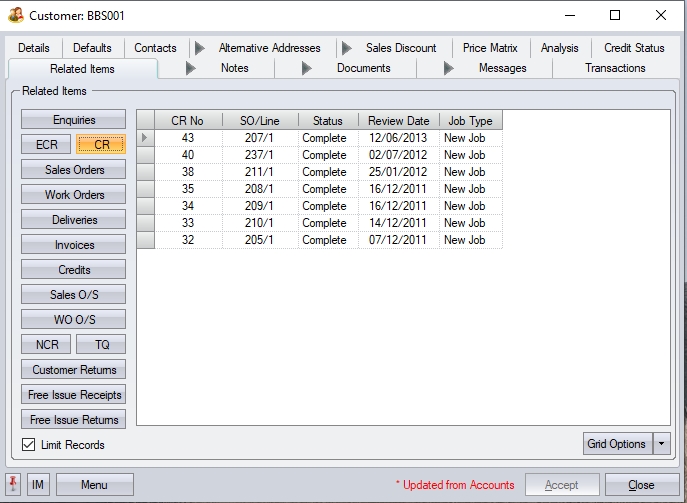Click arrow icon beside Messages tab
Image resolution: width=687 pixels, height=503 pixels.
[449, 68]
